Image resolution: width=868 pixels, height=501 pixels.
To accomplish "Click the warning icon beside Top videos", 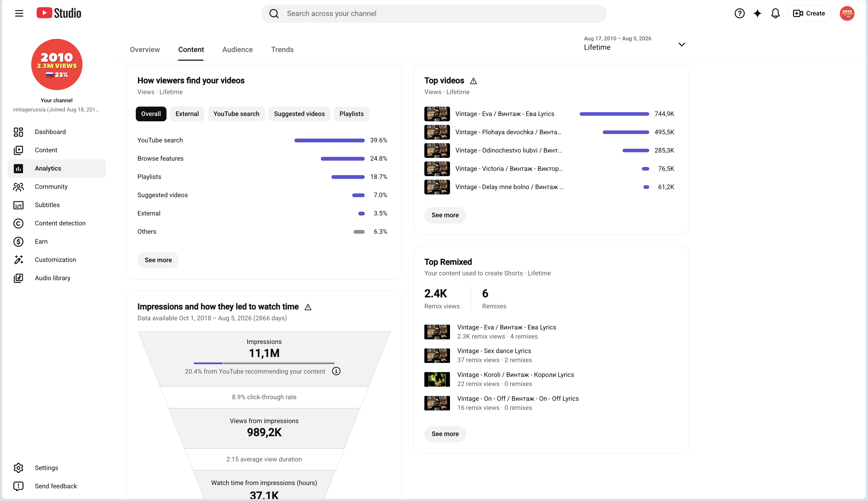I will click(x=473, y=81).
